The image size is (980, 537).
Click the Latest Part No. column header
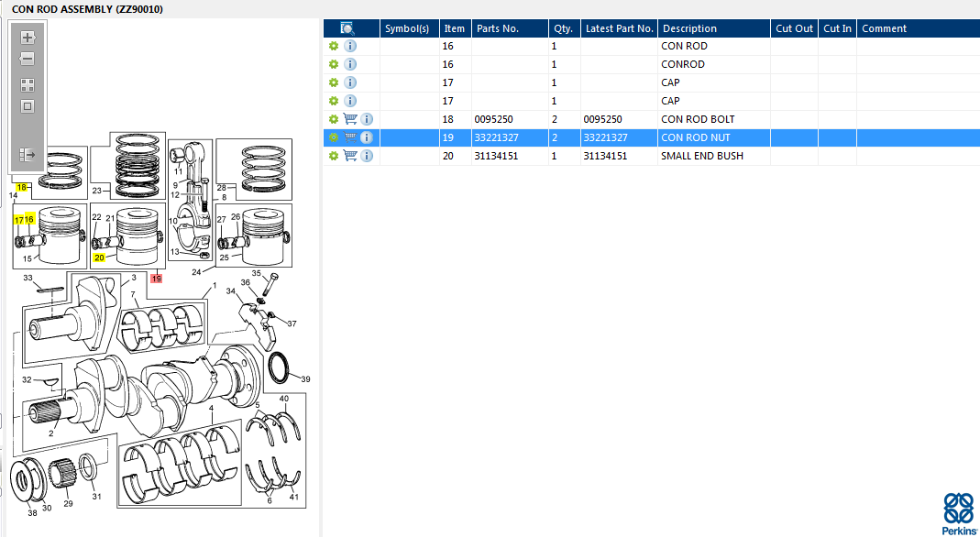pos(620,28)
